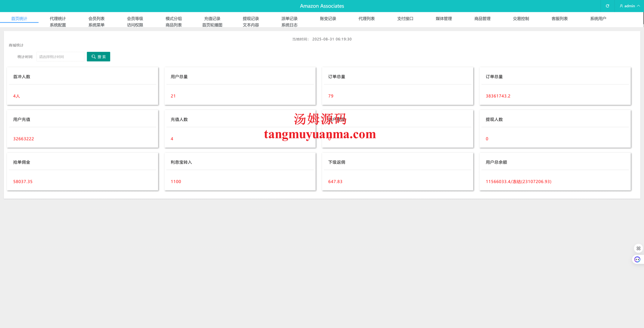This screenshot has height=328, width=644.
Task: Open the 访问权限 menu item
Action: [135, 25]
